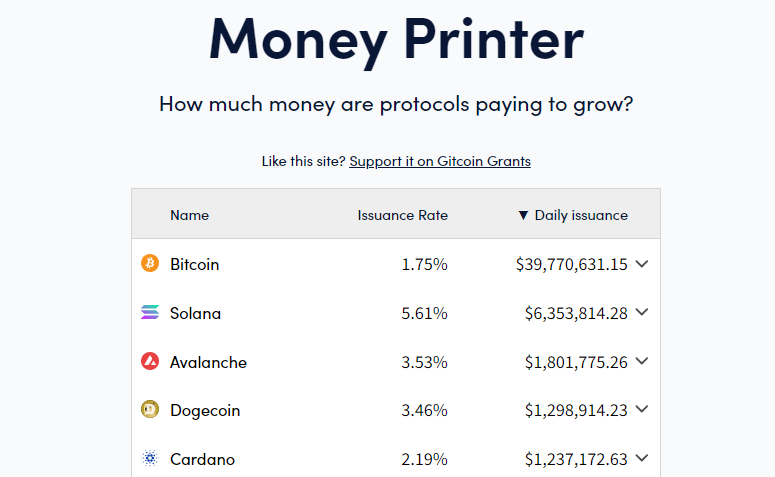The width and height of the screenshot is (775, 477).
Task: Toggle Daily issuance sort order
Action: [581, 215]
